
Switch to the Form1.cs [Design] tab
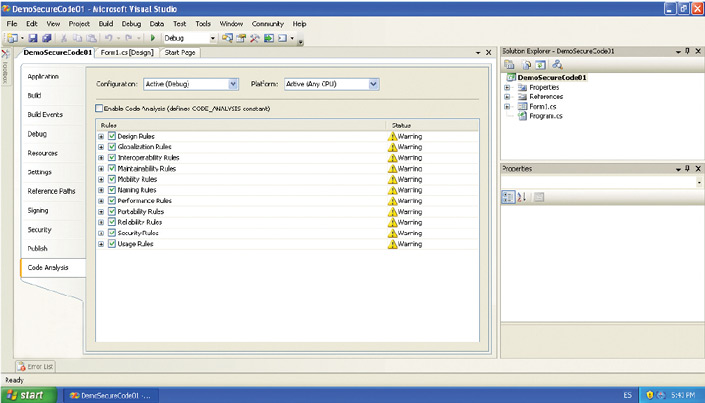click(127, 52)
